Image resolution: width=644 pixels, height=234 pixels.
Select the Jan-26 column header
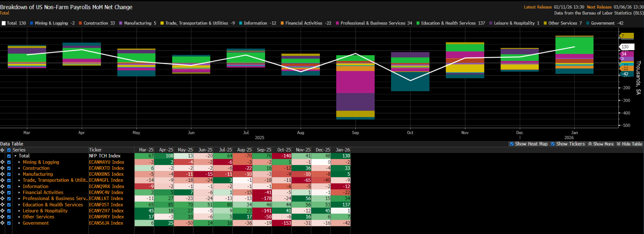342,150
